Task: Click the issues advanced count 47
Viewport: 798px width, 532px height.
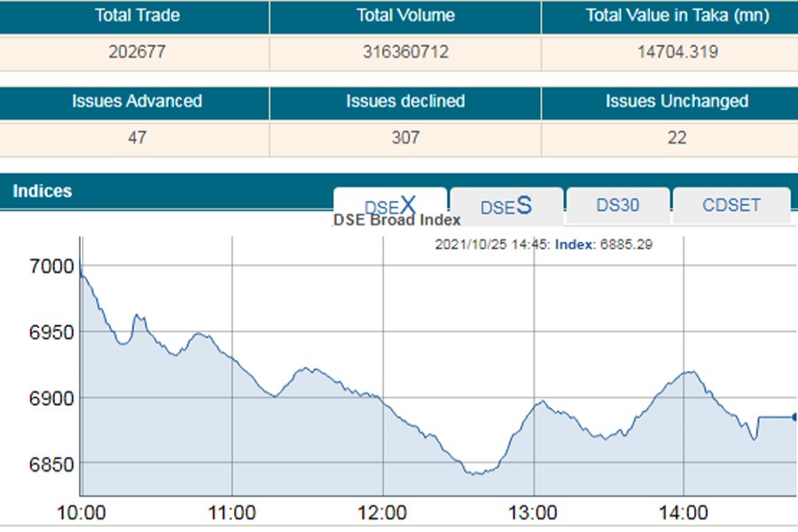Action: (x=137, y=137)
